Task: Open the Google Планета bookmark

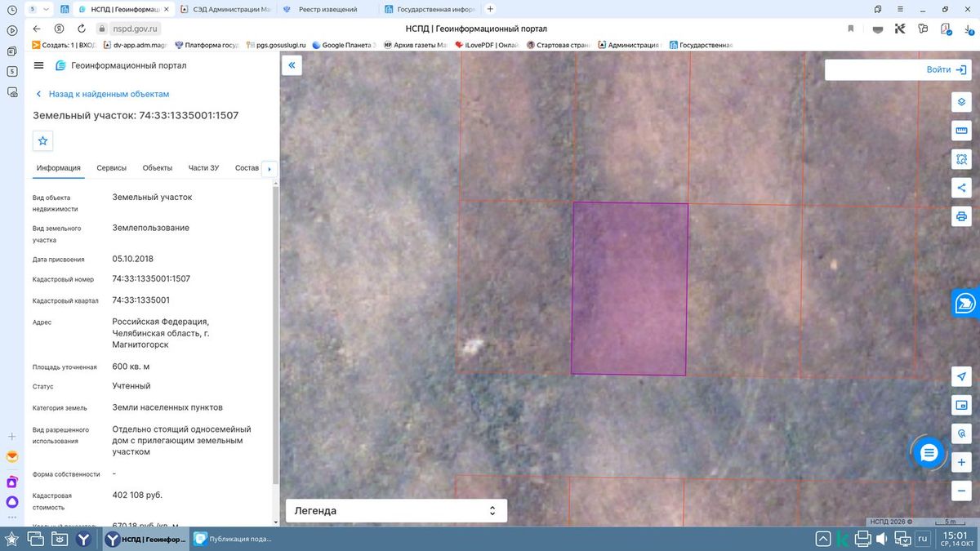Action: coord(344,45)
